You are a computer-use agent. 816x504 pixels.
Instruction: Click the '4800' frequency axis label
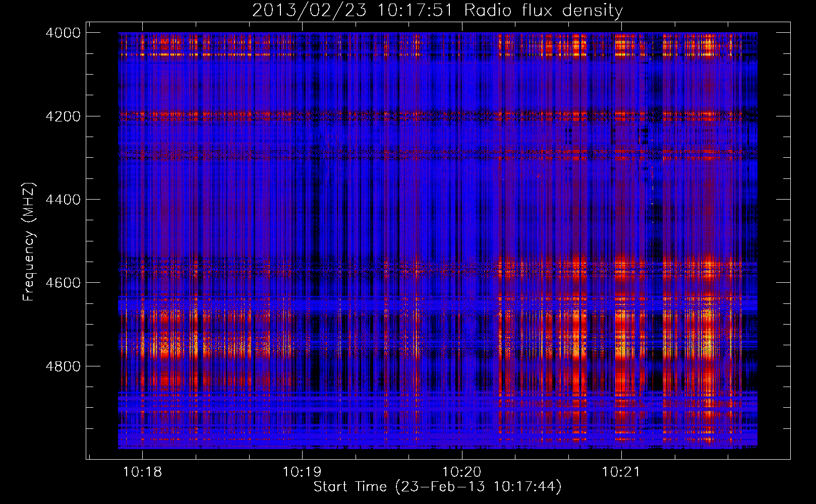tap(63, 366)
